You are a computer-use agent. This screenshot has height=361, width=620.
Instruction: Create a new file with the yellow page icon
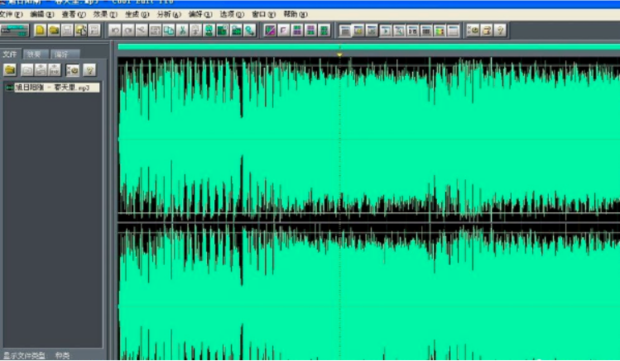[40, 30]
